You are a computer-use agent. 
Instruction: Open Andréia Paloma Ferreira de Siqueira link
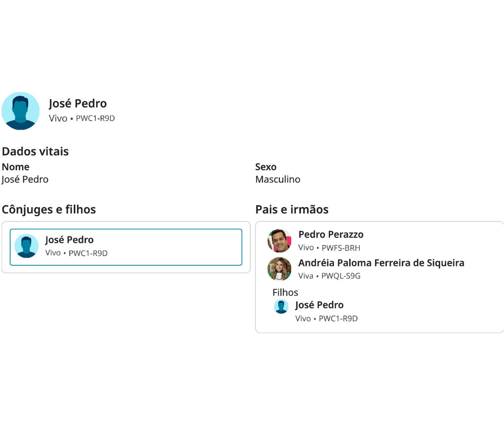click(381, 263)
